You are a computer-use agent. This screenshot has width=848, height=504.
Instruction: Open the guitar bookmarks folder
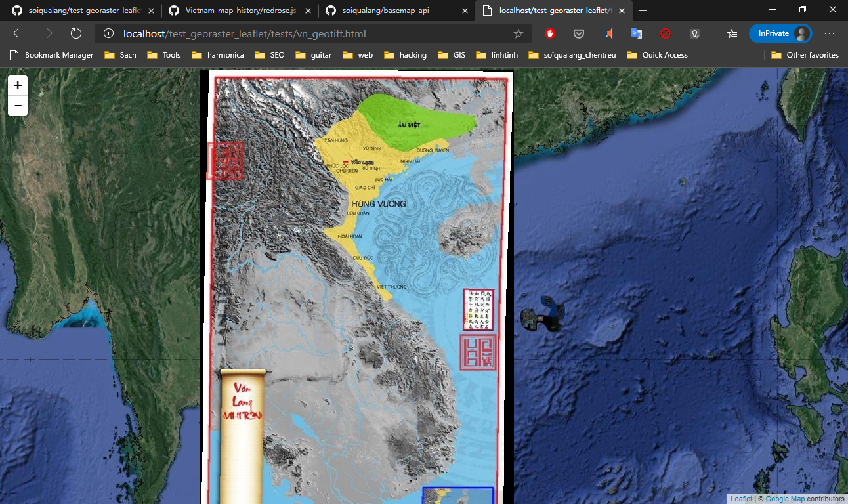(x=314, y=55)
